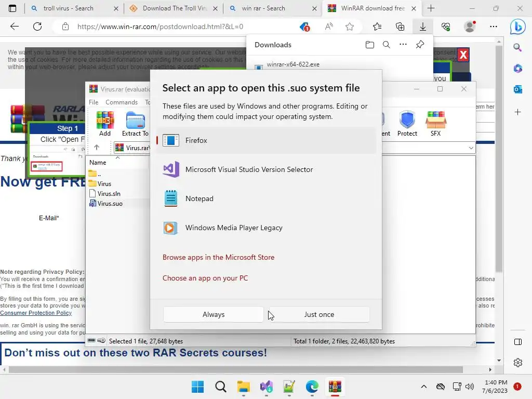Viewport: 532px width, 399px height.
Task: Open Collections icon in Edge toolbar
Action: pyautogui.click(x=400, y=26)
